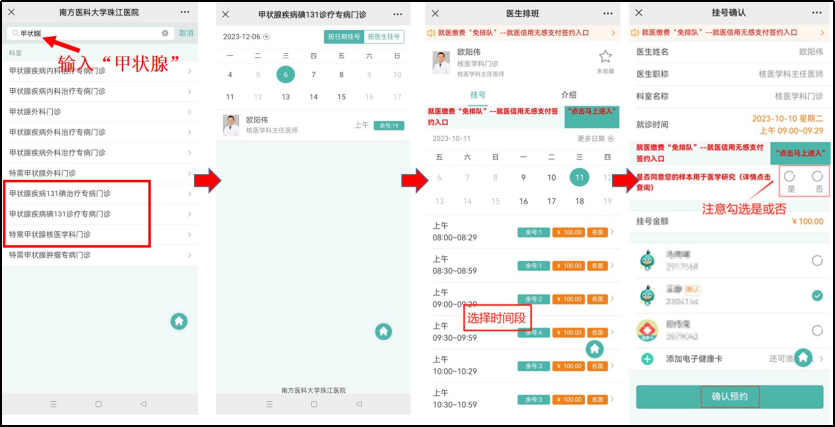The image size is (835, 427).
Task: Open more options on 挂号确认 screen
Action: (817, 12)
